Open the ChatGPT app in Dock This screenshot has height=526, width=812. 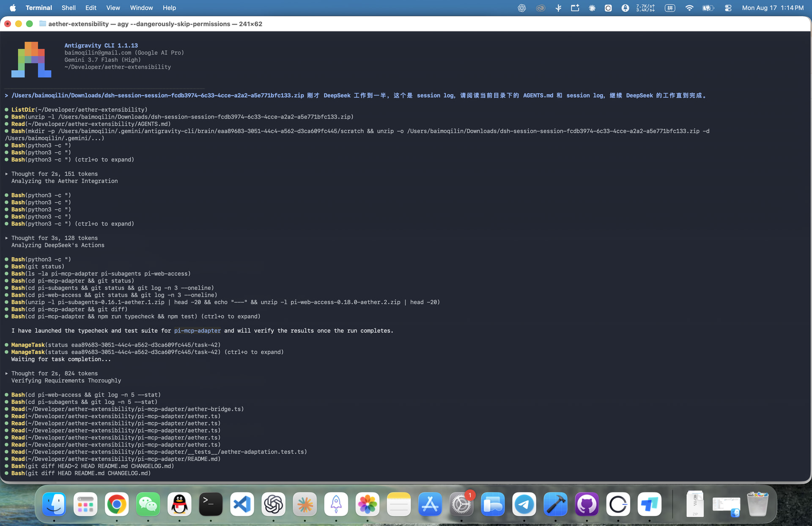[x=274, y=504]
